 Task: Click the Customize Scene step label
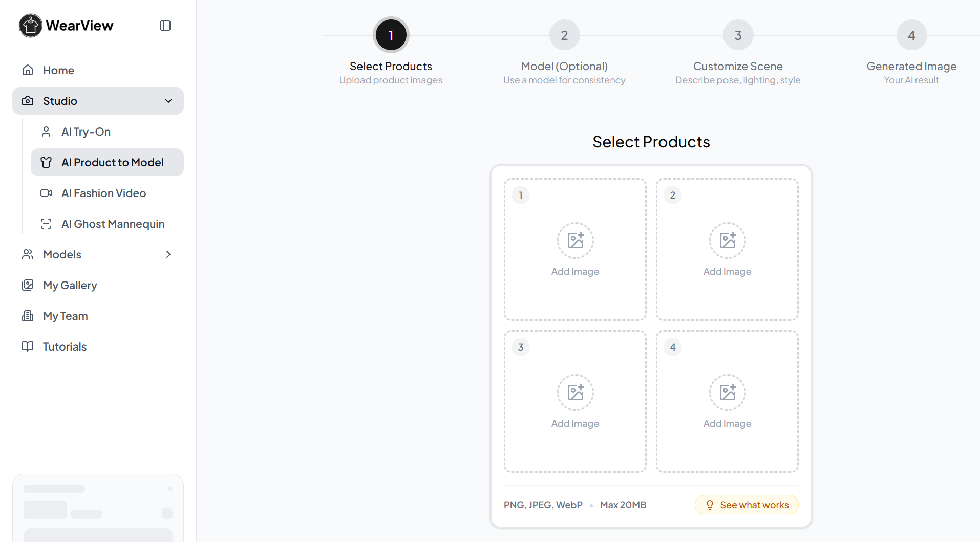pyautogui.click(x=738, y=66)
